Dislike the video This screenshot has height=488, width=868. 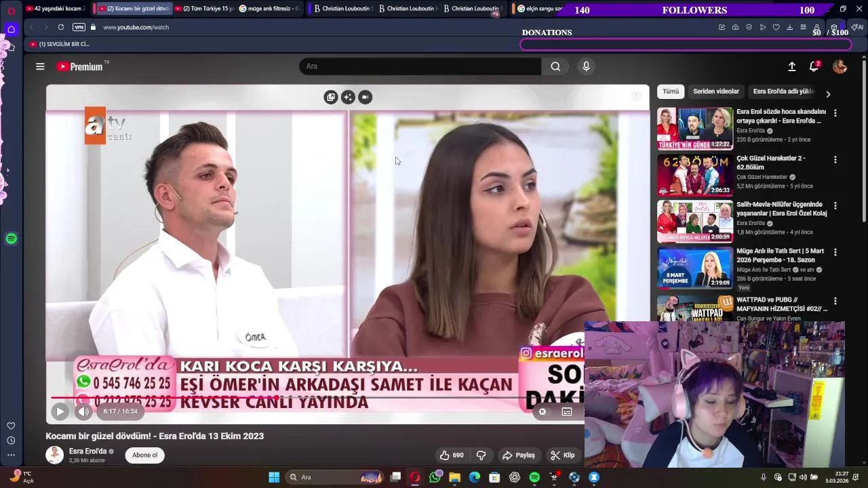point(481,455)
